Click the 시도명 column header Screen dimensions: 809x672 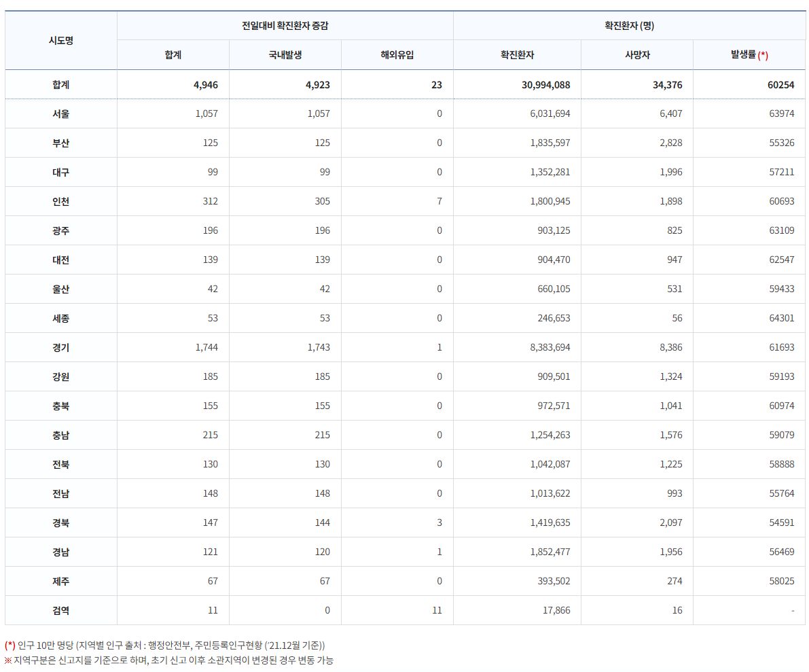61,40
